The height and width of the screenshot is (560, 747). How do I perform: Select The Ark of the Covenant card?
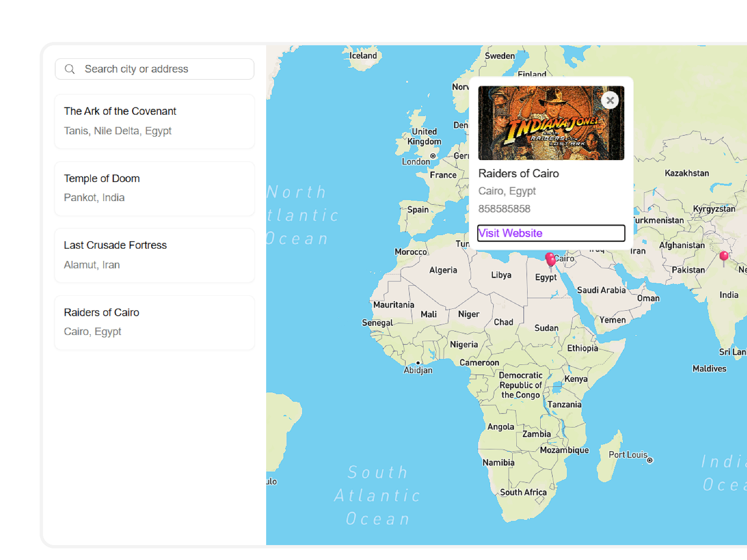click(x=155, y=121)
